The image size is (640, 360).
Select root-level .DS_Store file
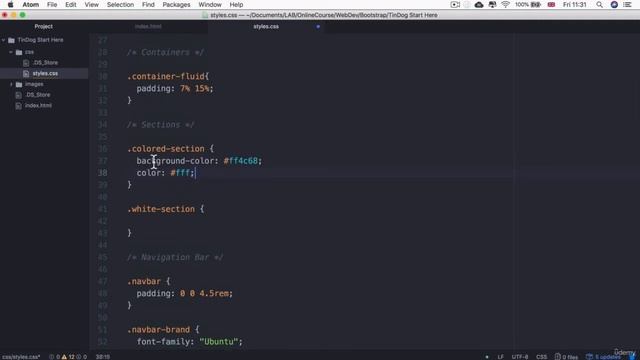38,95
